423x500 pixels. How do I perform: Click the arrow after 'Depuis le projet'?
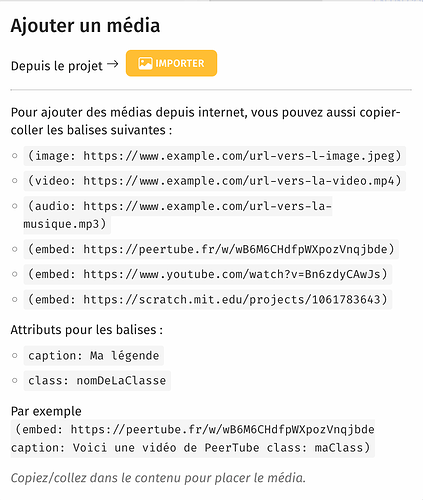[113, 64]
